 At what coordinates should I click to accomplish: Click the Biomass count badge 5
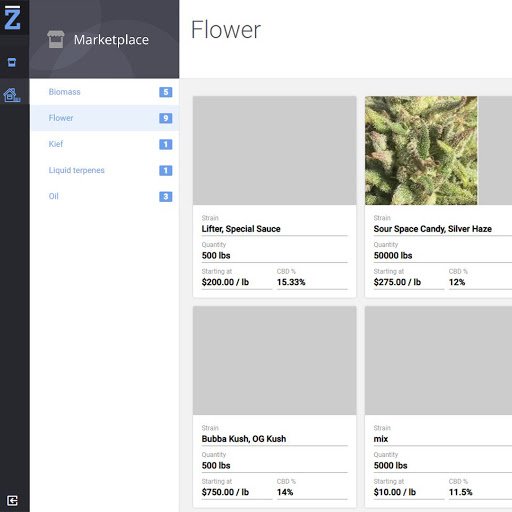(x=166, y=92)
